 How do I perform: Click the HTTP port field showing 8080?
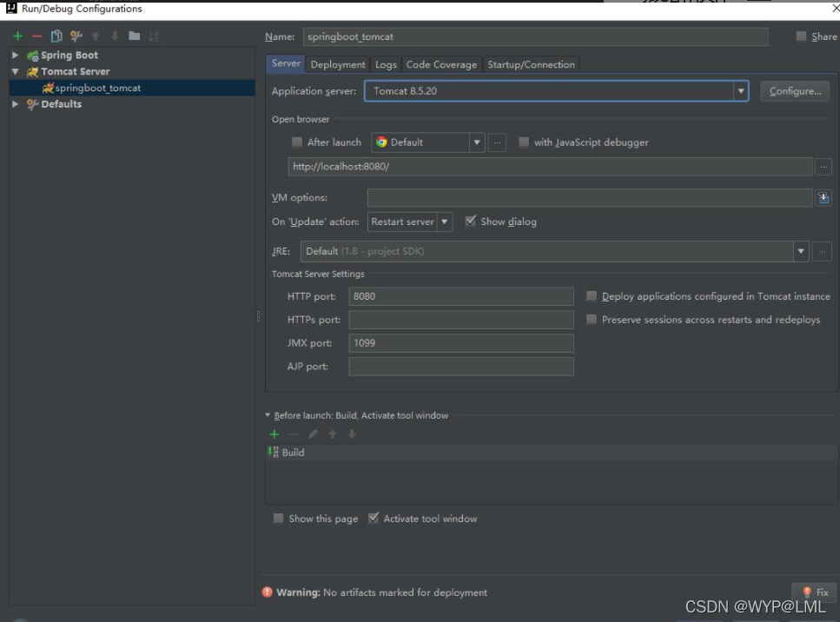(x=461, y=296)
